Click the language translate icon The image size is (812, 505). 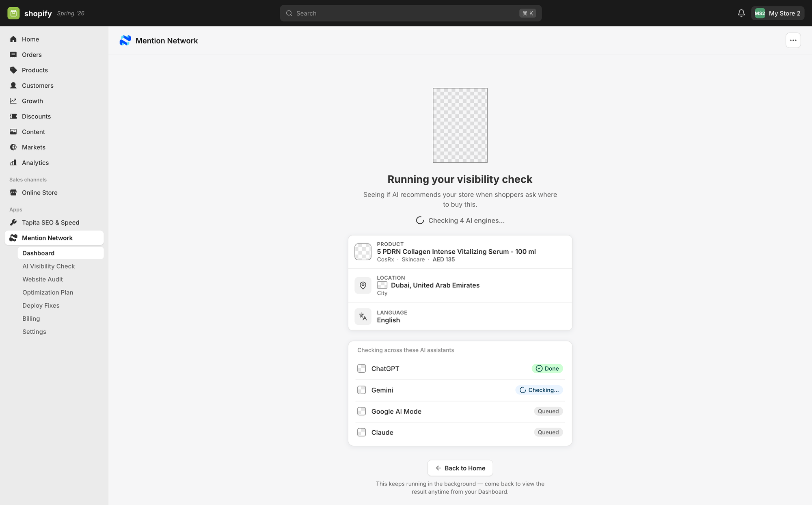tap(363, 317)
